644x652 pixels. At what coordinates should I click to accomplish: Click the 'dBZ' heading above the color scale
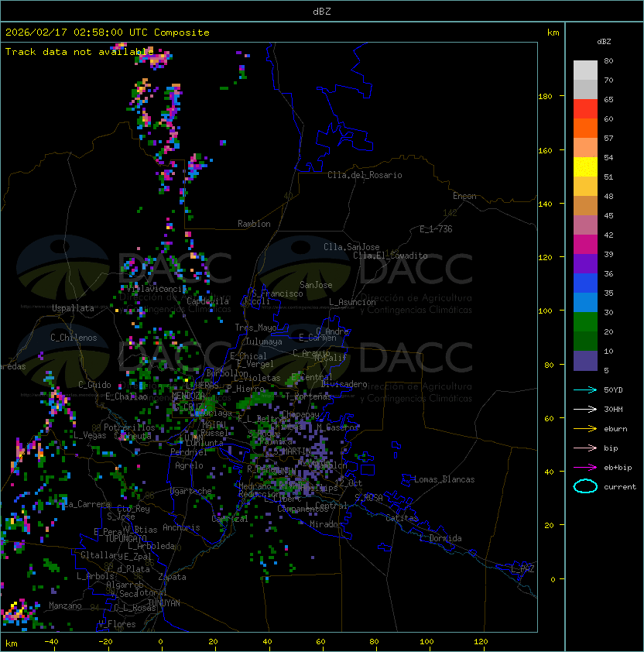(604, 42)
